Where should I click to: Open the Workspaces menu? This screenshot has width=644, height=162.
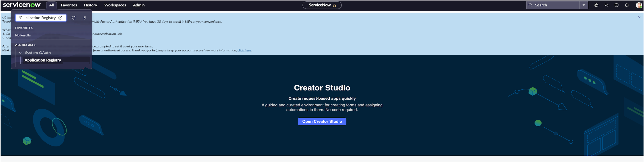[x=115, y=5]
